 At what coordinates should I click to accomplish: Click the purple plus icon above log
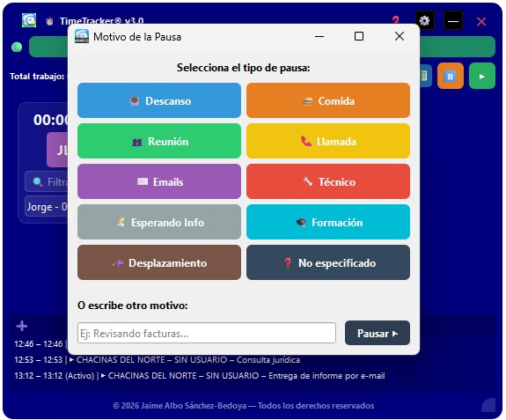(x=22, y=326)
